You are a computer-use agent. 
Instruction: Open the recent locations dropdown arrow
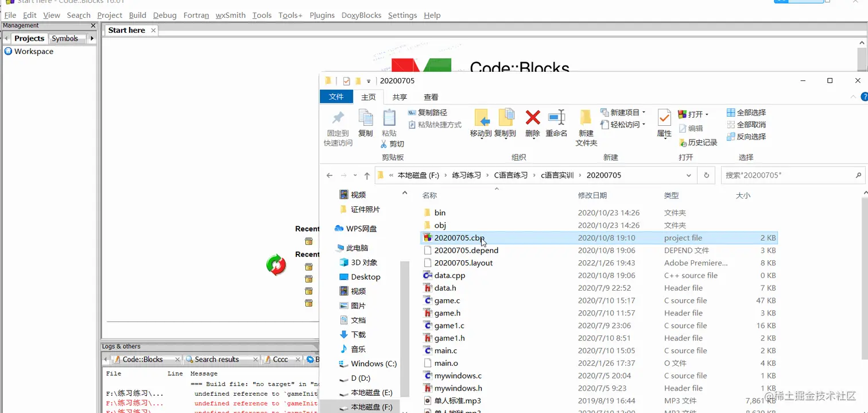click(356, 176)
